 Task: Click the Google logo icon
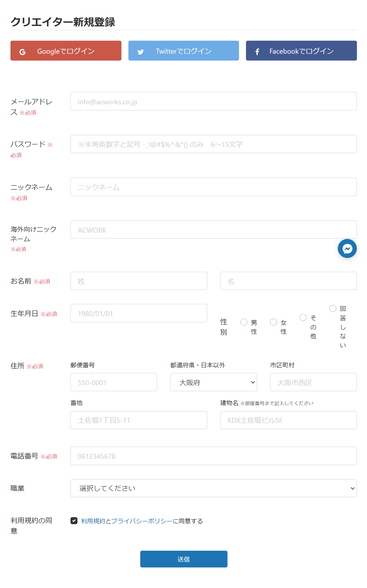[22, 52]
